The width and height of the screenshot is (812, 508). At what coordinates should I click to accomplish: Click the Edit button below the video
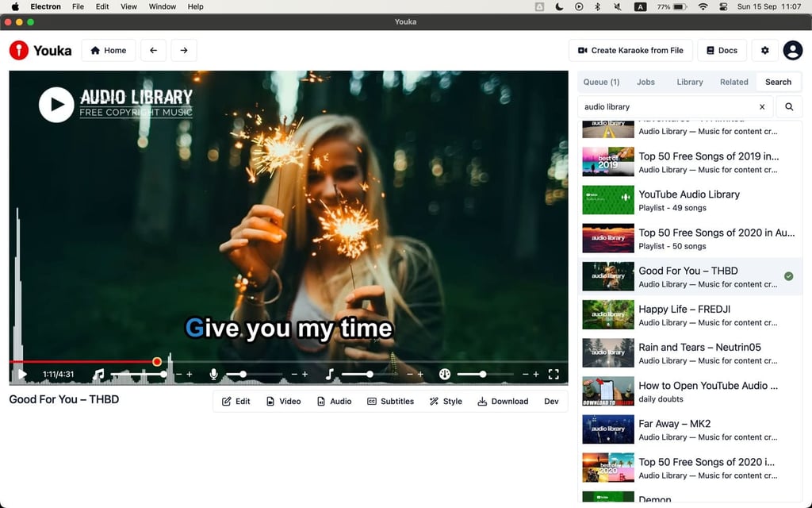(x=236, y=401)
